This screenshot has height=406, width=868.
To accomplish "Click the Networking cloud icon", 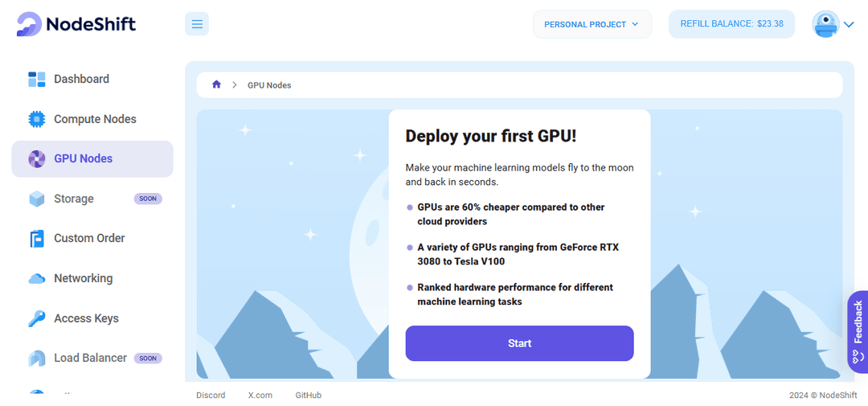I will coord(36,279).
